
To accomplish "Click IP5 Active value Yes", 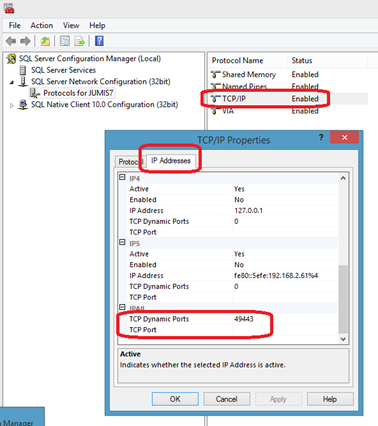I will (x=239, y=254).
